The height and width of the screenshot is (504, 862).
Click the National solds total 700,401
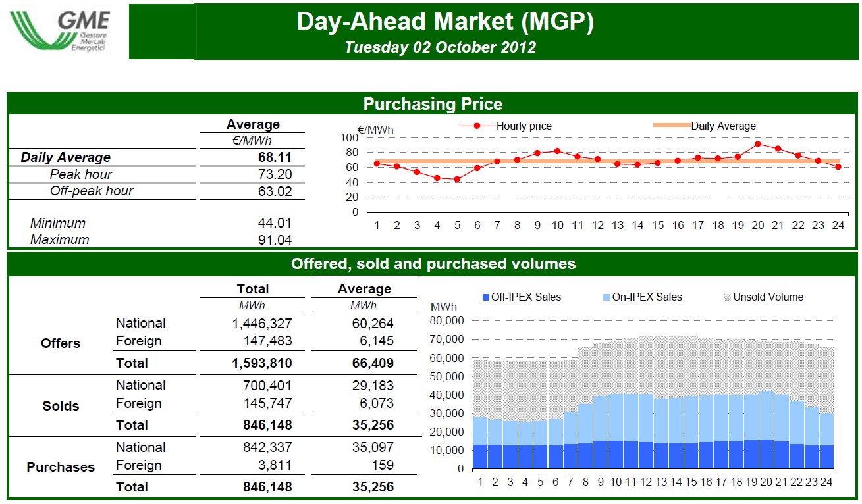(267, 385)
